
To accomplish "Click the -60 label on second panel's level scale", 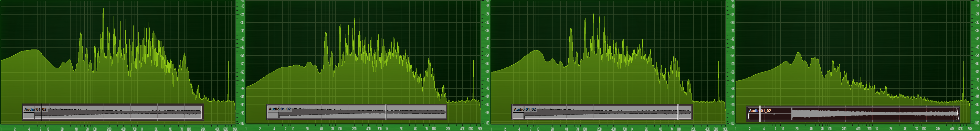I will pyautogui.click(x=487, y=64).
